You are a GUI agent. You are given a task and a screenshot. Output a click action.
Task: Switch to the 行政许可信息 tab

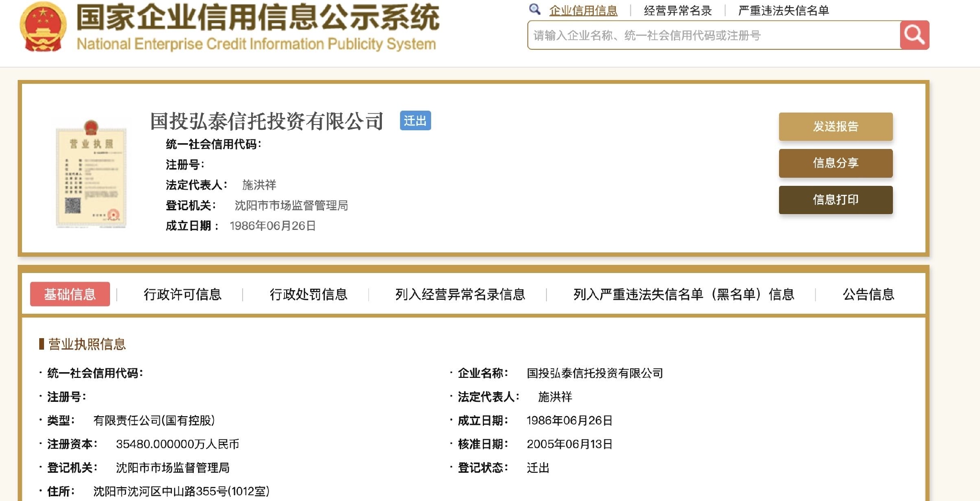point(183,294)
